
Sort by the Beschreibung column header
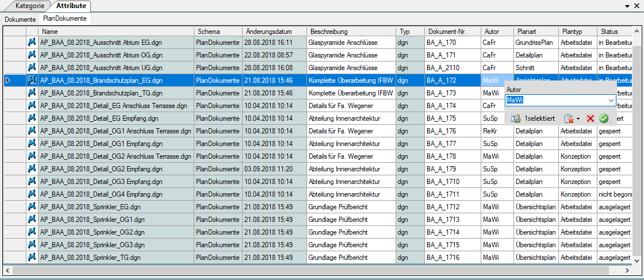tap(351, 32)
